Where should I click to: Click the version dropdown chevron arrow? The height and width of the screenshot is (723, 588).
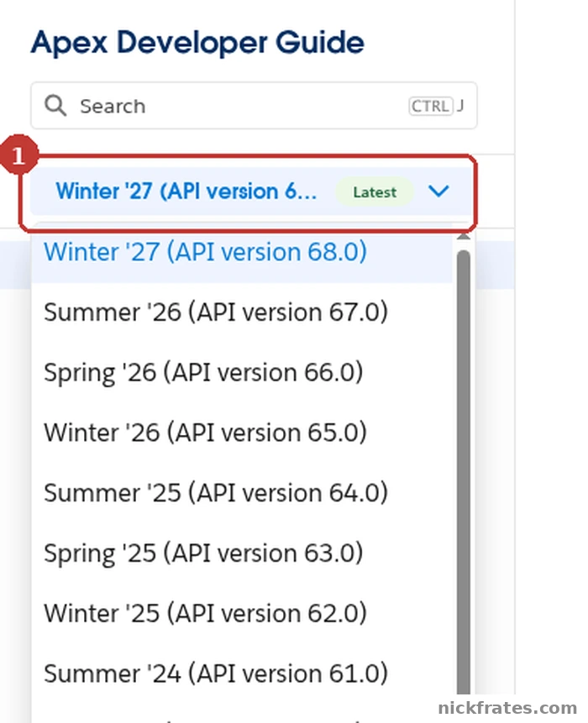coord(438,191)
